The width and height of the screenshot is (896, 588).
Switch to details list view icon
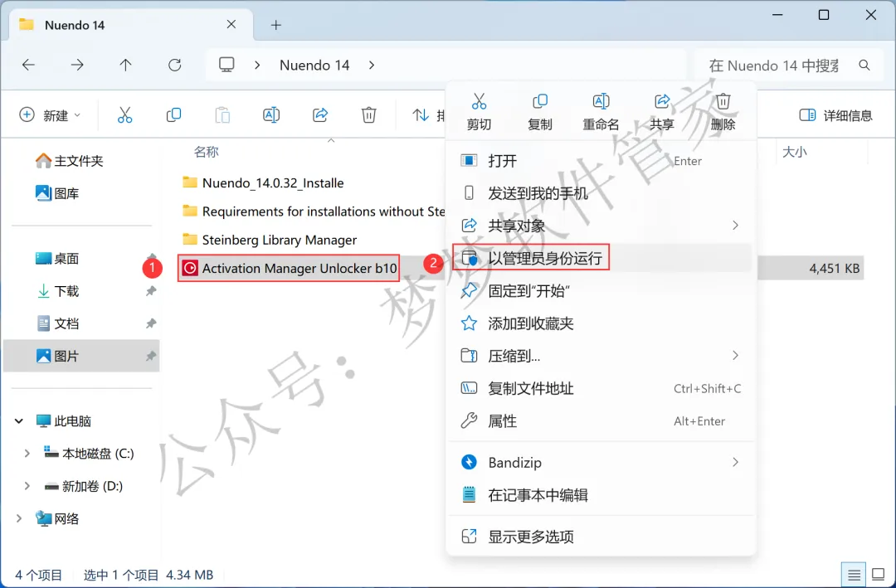pyautogui.click(x=854, y=575)
